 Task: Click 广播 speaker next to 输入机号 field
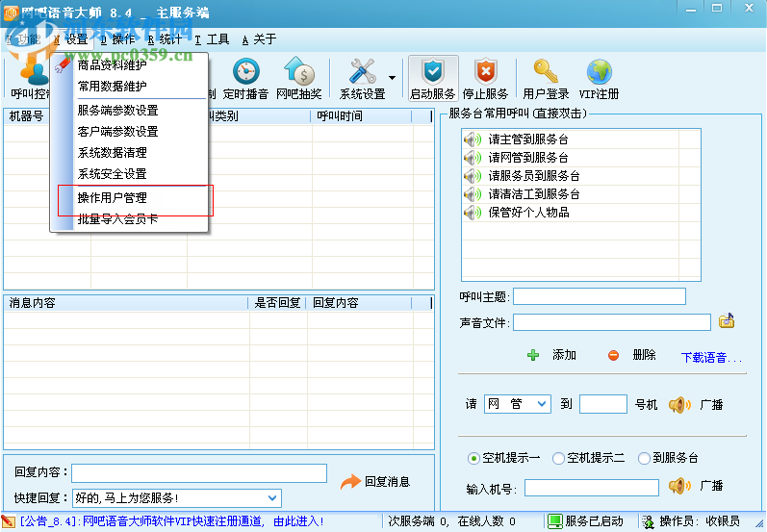pyautogui.click(x=679, y=486)
